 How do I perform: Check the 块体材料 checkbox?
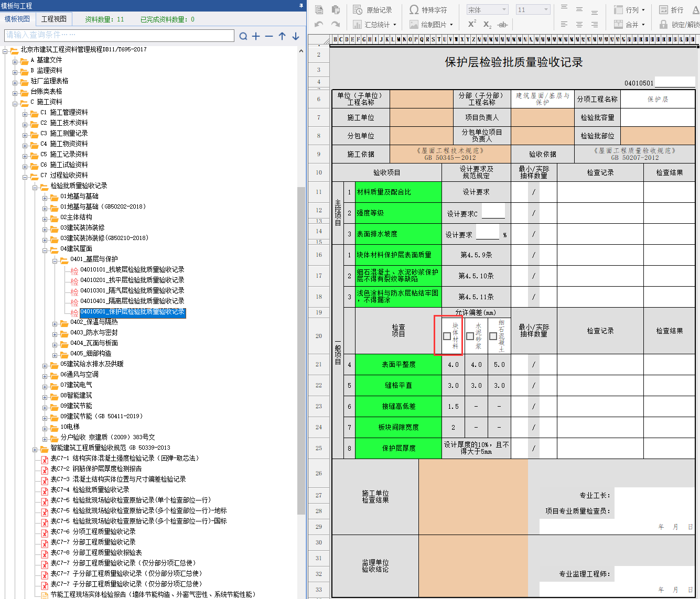point(447,336)
